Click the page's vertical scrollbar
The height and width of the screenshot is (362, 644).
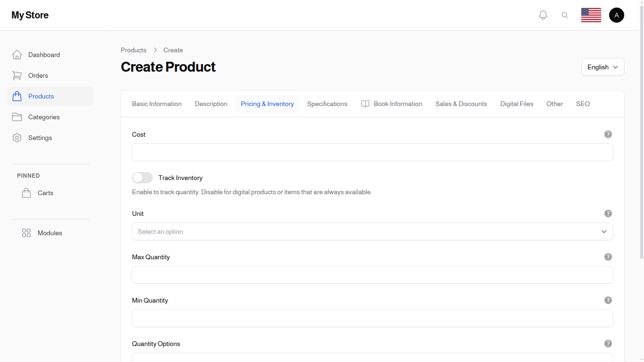coord(641,141)
